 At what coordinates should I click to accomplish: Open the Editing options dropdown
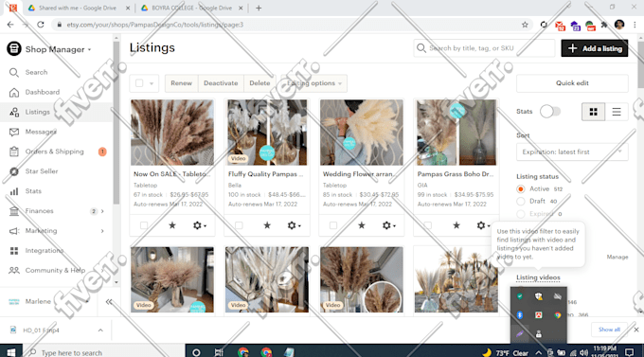[313, 83]
